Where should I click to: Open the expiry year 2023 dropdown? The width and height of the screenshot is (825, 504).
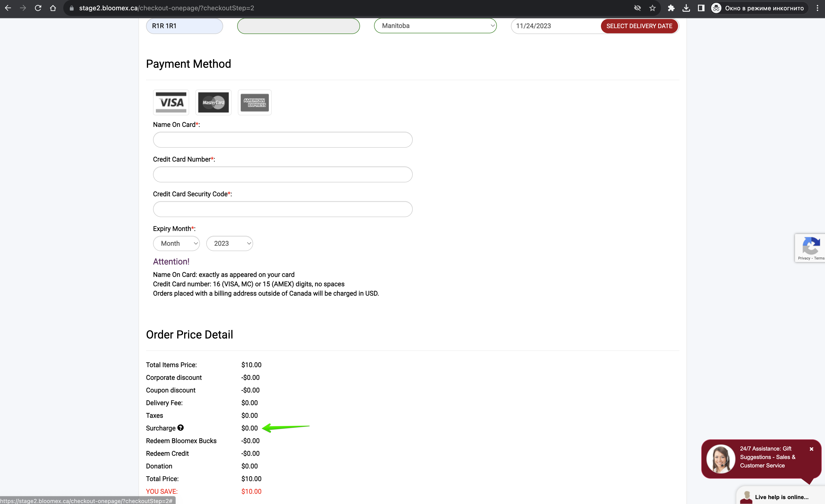tap(230, 244)
